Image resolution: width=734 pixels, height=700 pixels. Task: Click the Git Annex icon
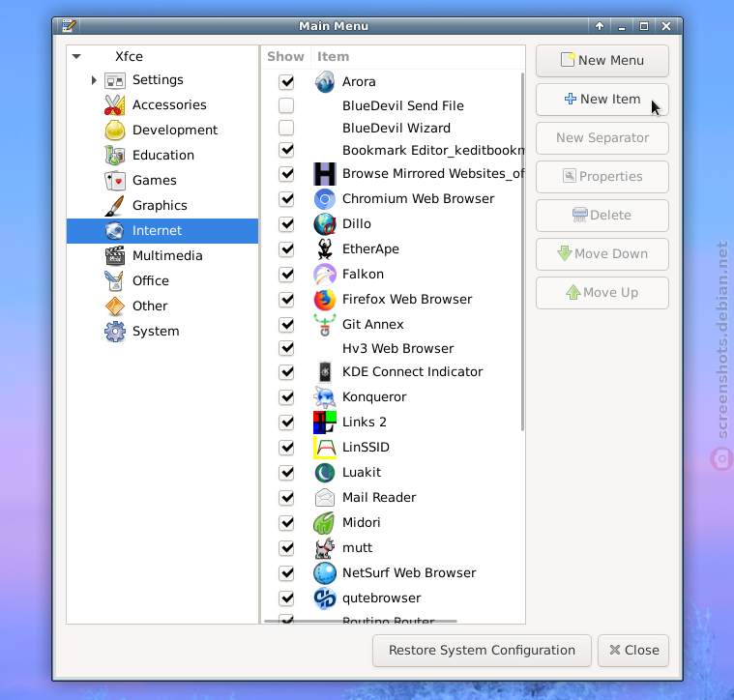click(324, 324)
